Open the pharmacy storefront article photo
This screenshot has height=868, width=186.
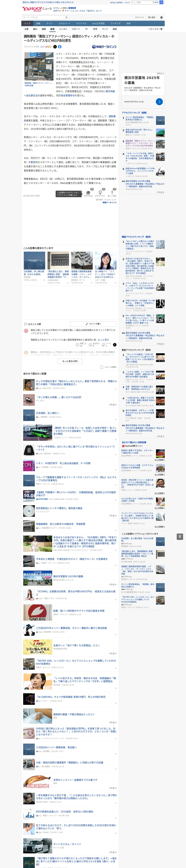[x=39, y=66]
